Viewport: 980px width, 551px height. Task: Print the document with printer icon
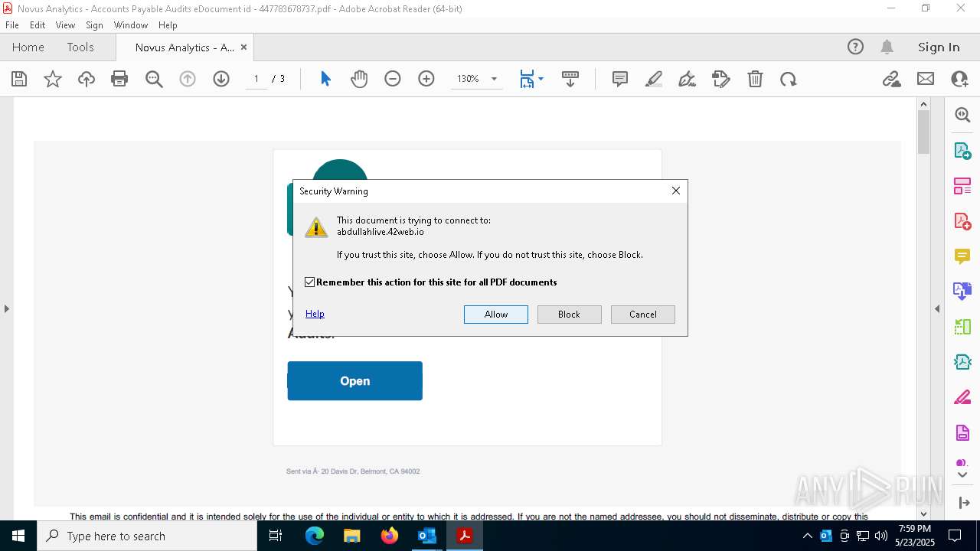pos(119,79)
